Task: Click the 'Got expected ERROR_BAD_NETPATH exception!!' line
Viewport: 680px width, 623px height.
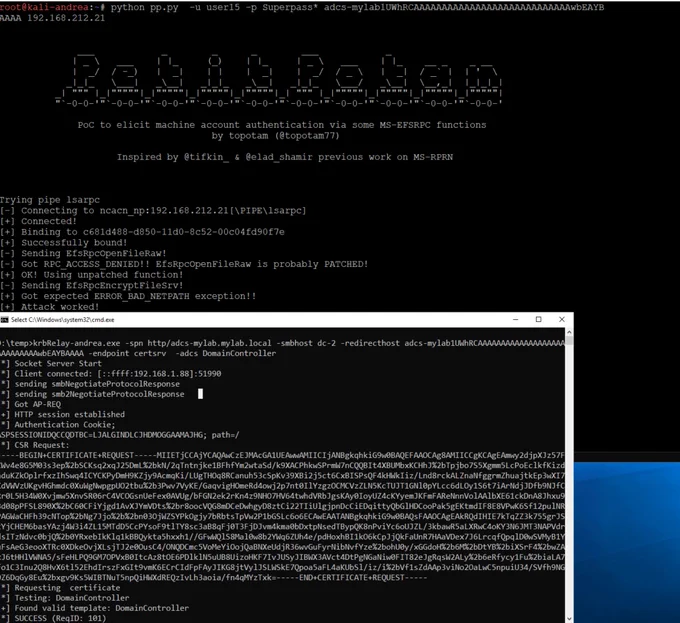Action: click(x=128, y=296)
